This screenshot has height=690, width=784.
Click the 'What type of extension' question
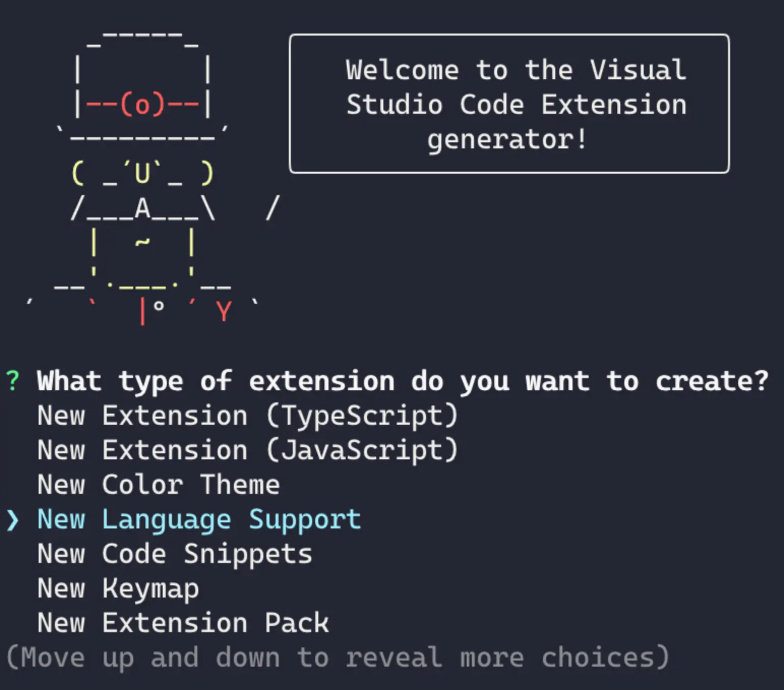point(402,381)
